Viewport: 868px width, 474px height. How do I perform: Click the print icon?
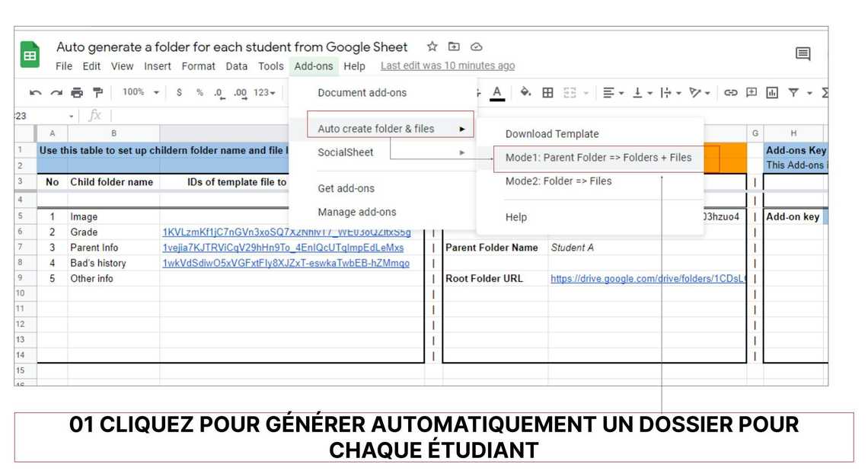(x=77, y=93)
